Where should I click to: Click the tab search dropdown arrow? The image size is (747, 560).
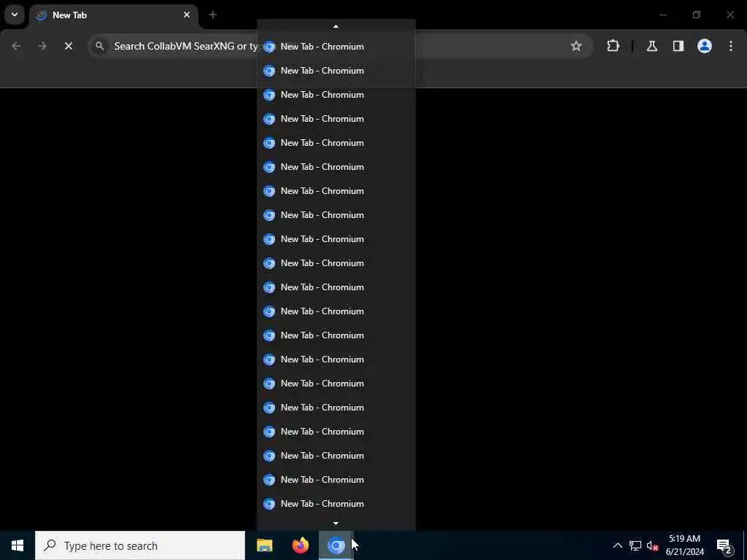click(15, 15)
